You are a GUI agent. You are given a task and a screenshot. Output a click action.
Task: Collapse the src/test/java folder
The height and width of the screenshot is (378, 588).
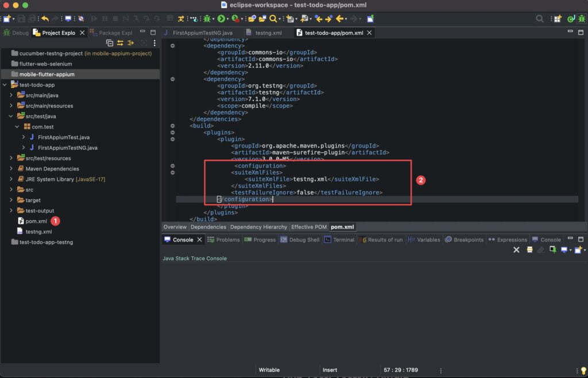[11, 116]
